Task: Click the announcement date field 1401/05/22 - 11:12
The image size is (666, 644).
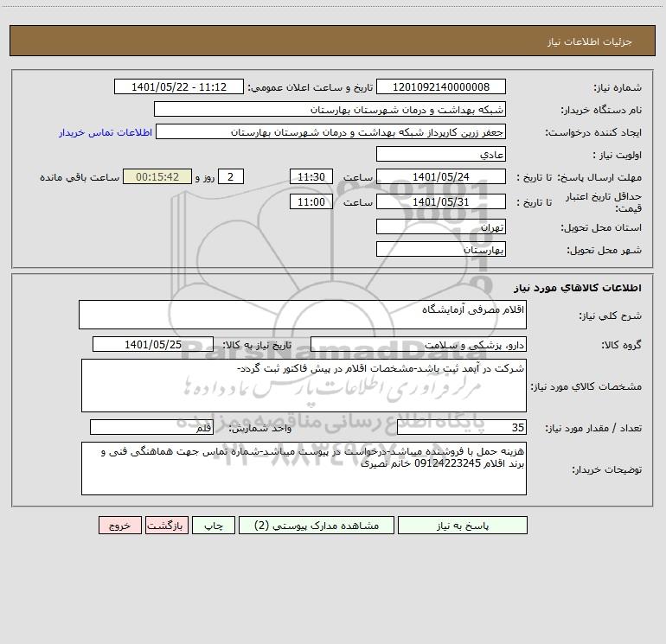Action: point(179,87)
